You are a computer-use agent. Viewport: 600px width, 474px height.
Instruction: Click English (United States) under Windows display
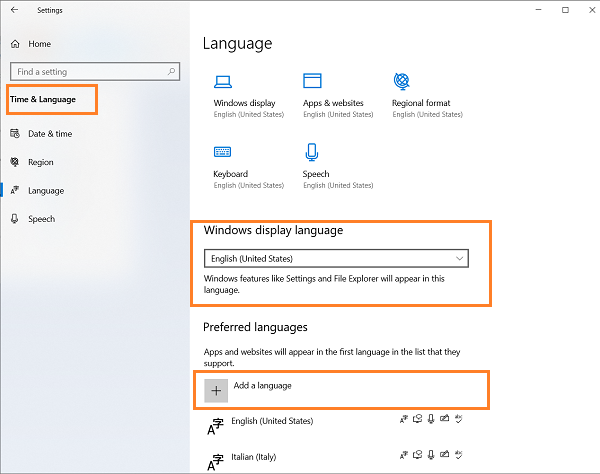(249, 114)
